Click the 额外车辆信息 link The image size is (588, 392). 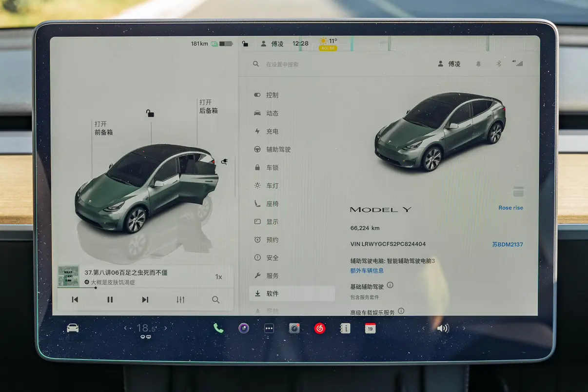coord(367,271)
